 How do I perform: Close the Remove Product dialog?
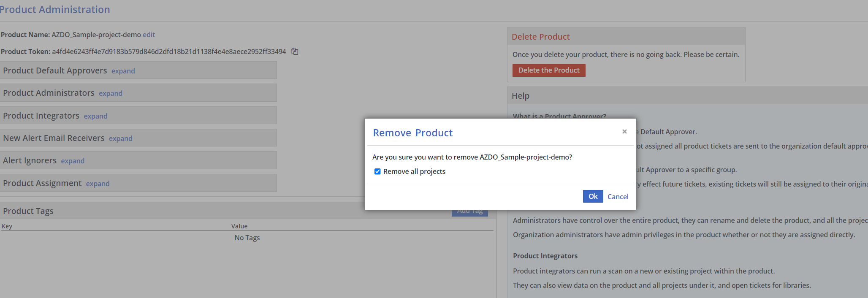pos(624,132)
